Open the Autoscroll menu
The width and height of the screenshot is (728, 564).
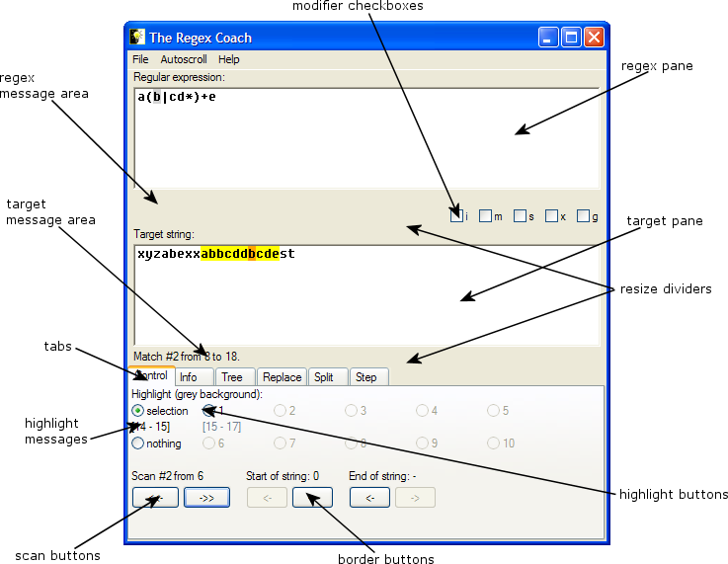tap(184, 59)
